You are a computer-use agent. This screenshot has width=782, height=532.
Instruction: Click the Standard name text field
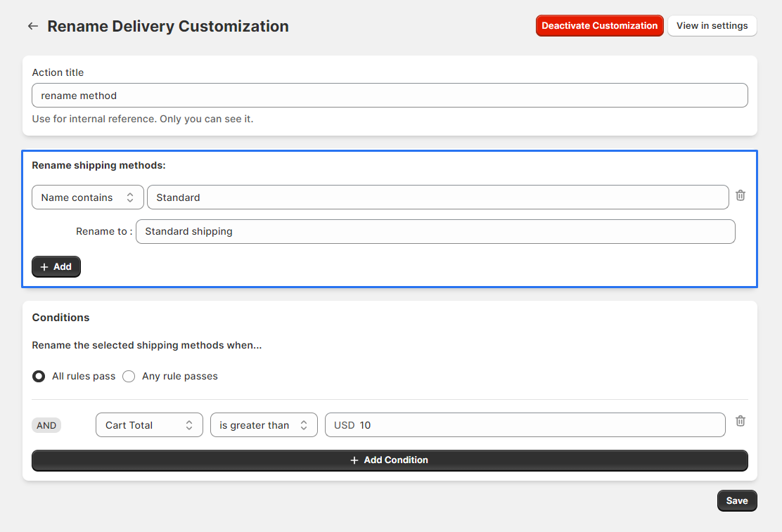point(436,197)
